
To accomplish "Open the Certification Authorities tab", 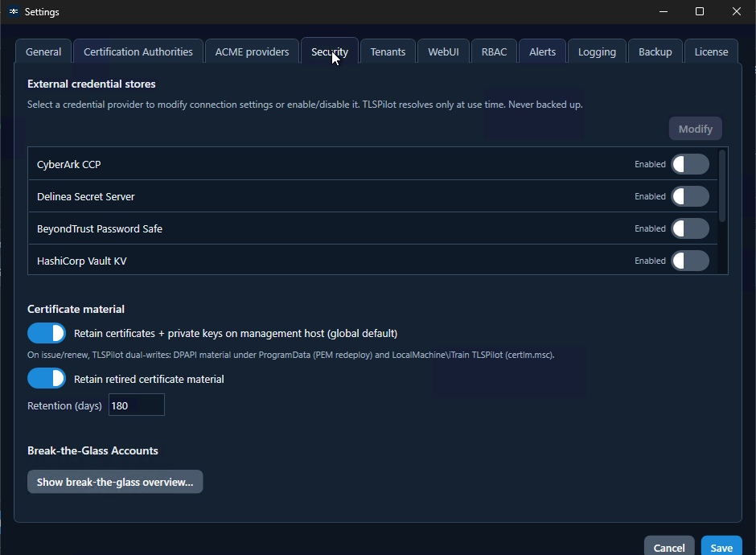I will pos(138,51).
